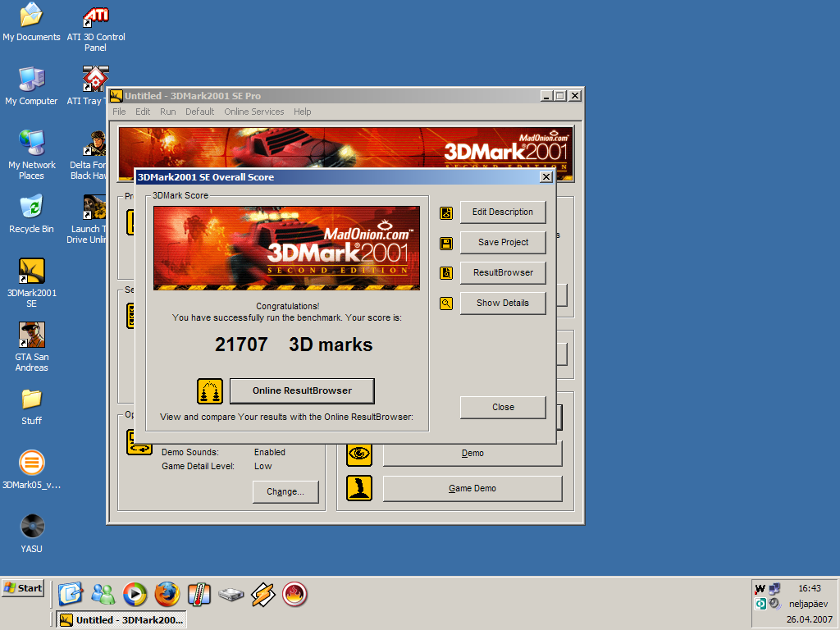Click the taskbar clock showing 16:43
Screen dimensions: 840x630
810,588
